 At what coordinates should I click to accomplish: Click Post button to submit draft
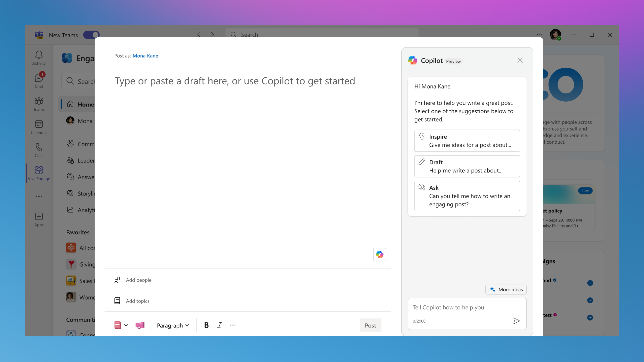coord(370,325)
